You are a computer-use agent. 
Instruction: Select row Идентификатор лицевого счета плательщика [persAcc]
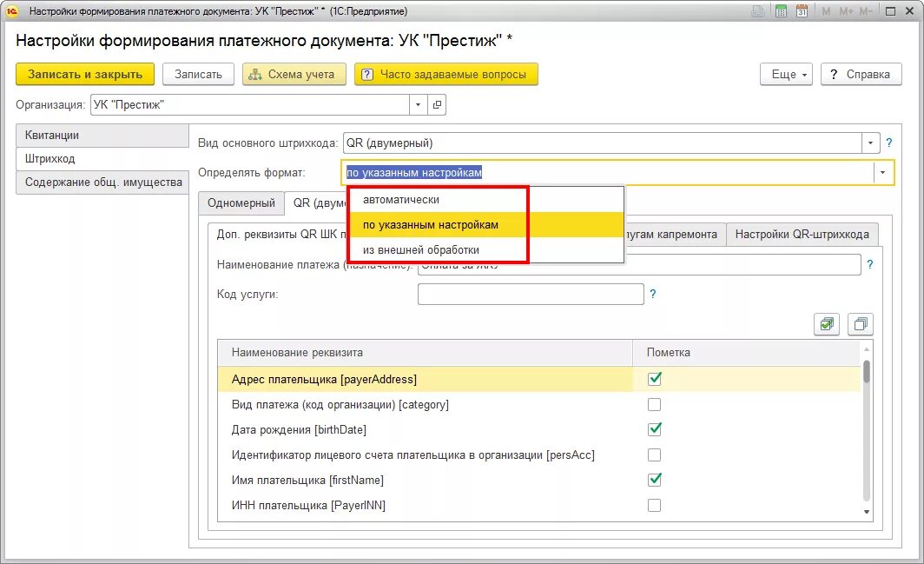coord(539,455)
